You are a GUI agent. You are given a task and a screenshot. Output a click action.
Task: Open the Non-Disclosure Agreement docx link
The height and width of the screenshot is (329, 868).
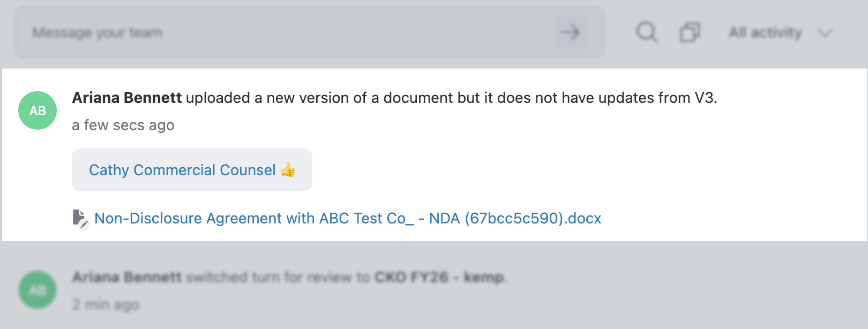[348, 218]
